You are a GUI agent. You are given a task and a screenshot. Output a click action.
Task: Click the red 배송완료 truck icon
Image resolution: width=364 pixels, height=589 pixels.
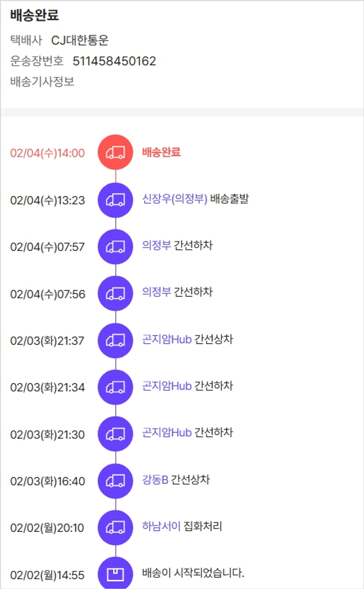(x=116, y=153)
